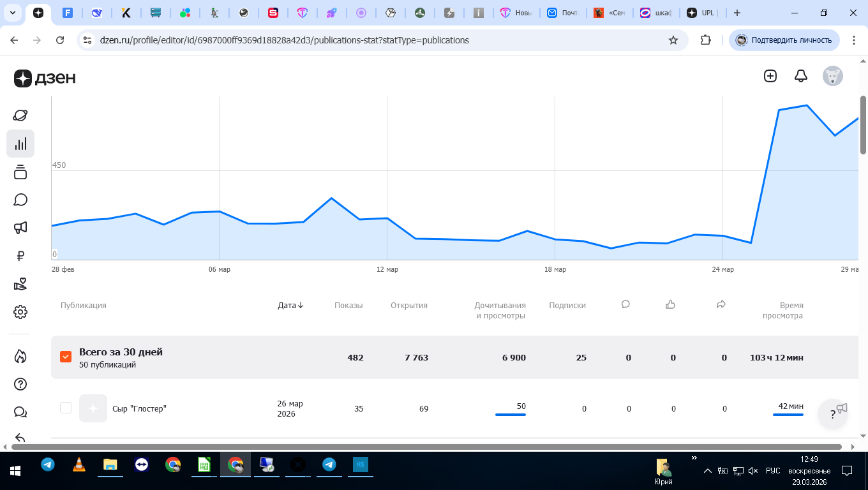
Task: Sort by the "Показы" column header
Action: pos(348,306)
